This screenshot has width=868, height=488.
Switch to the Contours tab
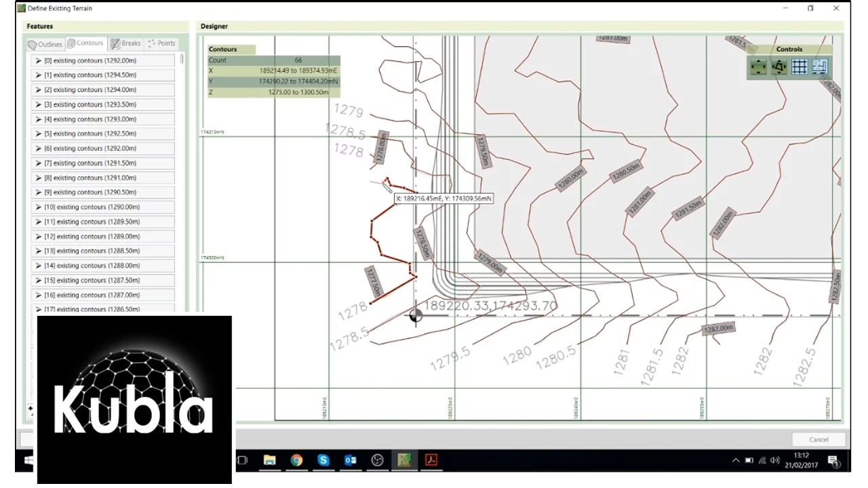85,43
